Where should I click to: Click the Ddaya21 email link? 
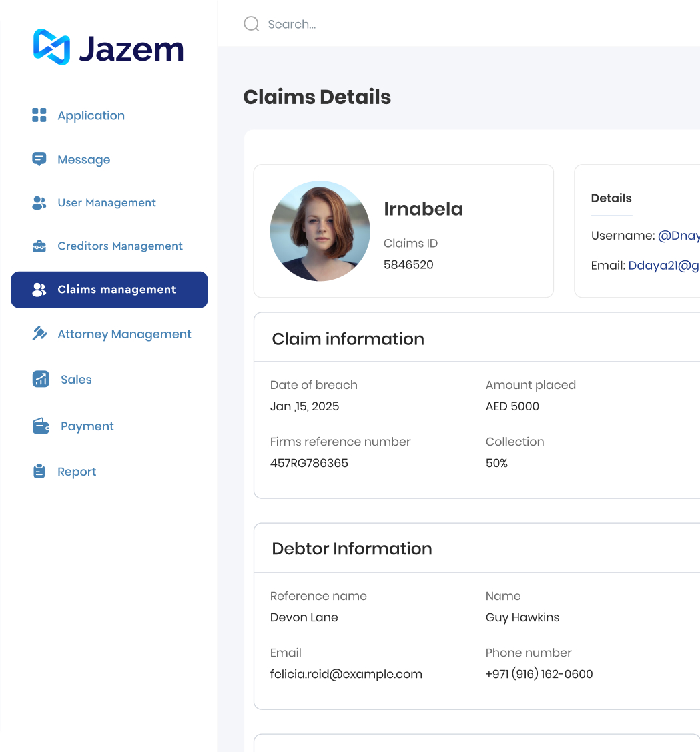click(x=664, y=266)
